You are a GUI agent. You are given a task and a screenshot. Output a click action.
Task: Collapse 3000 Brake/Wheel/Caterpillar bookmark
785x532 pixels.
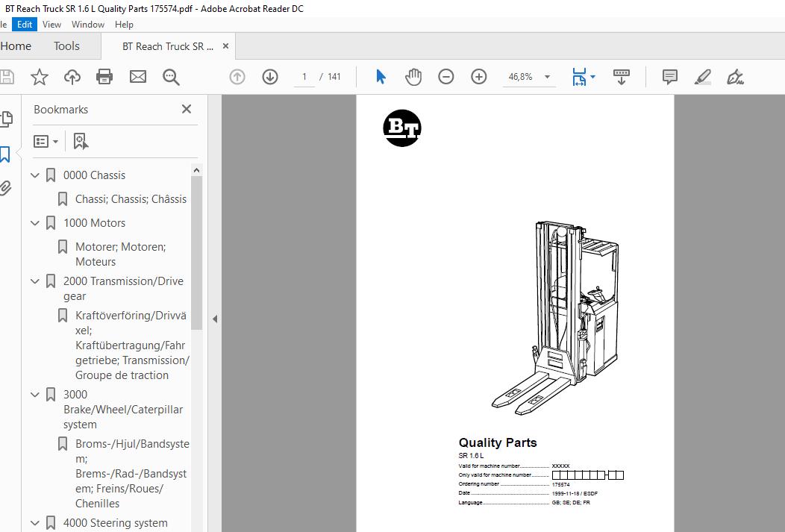34,395
